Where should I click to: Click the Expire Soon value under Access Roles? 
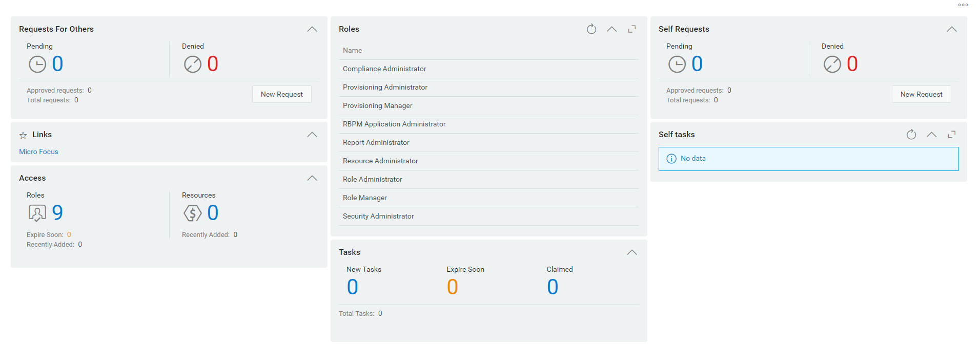tap(69, 235)
